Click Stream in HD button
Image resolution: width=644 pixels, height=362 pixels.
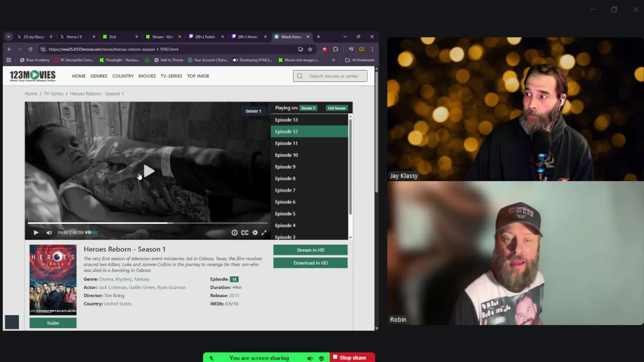point(310,250)
